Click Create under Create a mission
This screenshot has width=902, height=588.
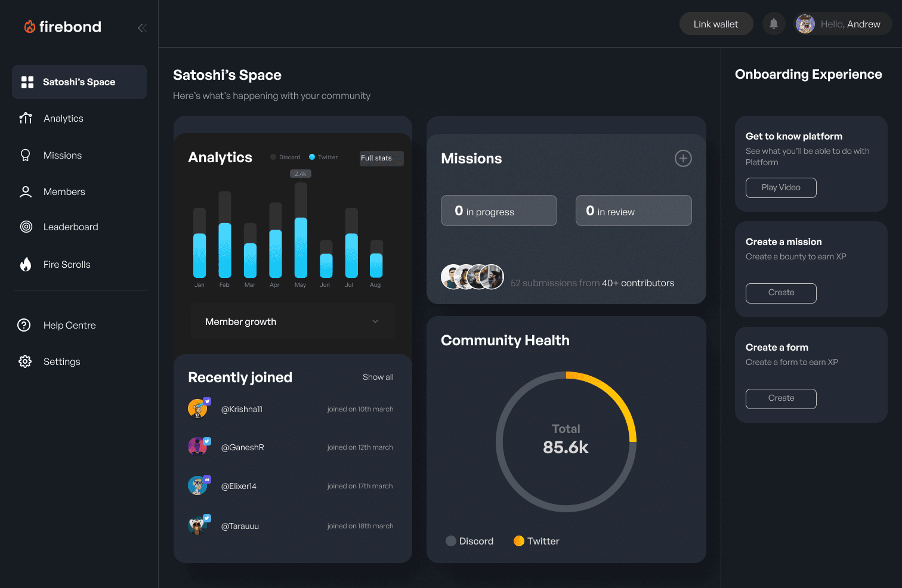tap(781, 293)
